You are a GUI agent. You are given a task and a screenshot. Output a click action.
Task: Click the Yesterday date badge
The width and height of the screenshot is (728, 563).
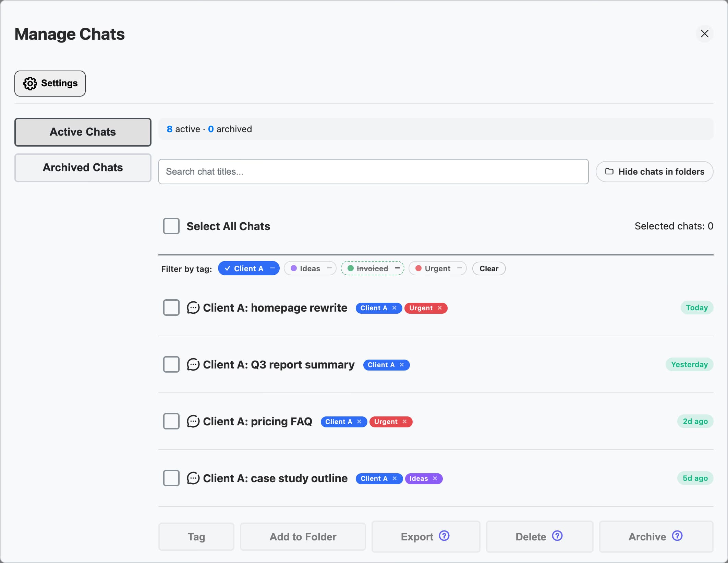tap(689, 364)
